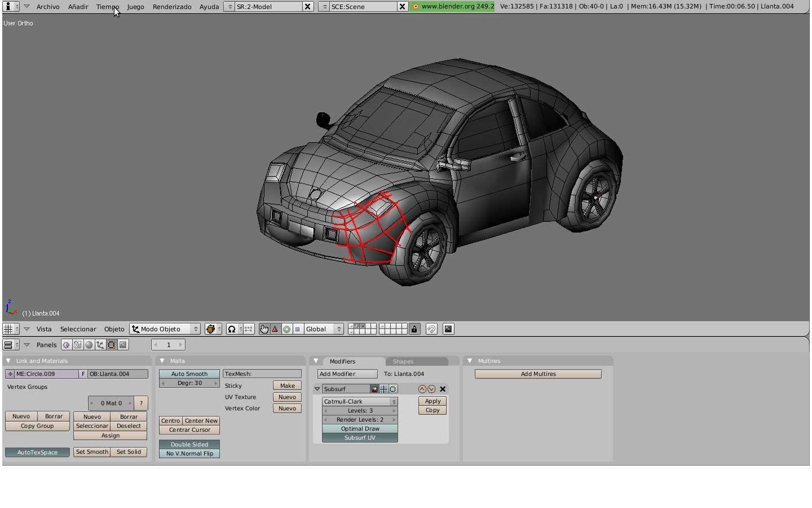Viewport: 812px width, 508px height.
Task: Collapse the Link and Materials panel
Action: (x=8, y=361)
